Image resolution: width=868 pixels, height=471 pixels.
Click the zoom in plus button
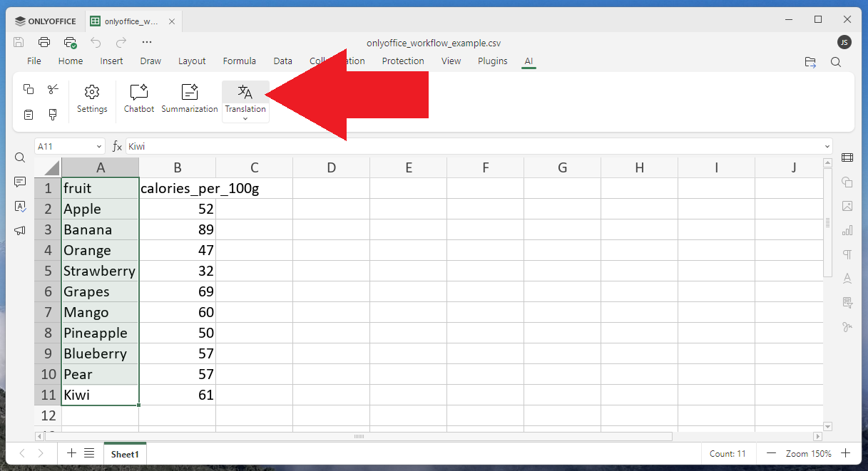845,453
